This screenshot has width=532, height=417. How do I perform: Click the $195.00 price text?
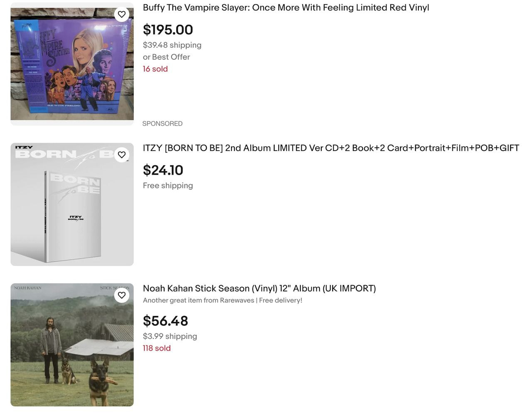pyautogui.click(x=167, y=30)
